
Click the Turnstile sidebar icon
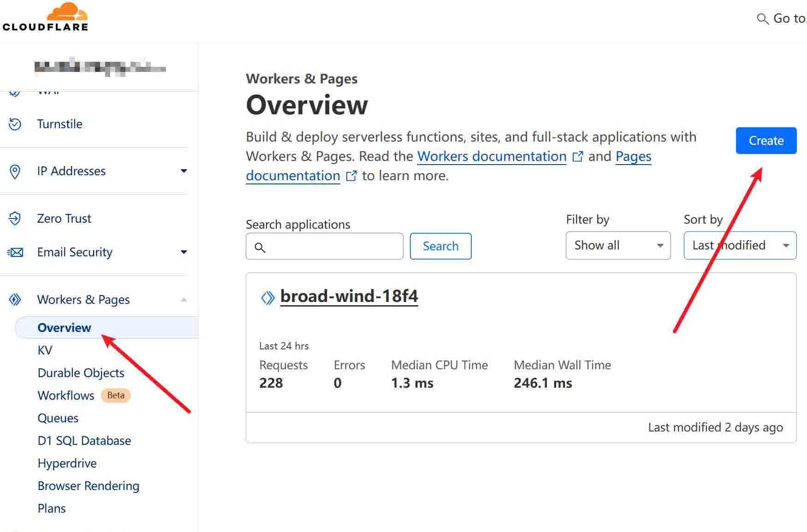pyautogui.click(x=15, y=124)
